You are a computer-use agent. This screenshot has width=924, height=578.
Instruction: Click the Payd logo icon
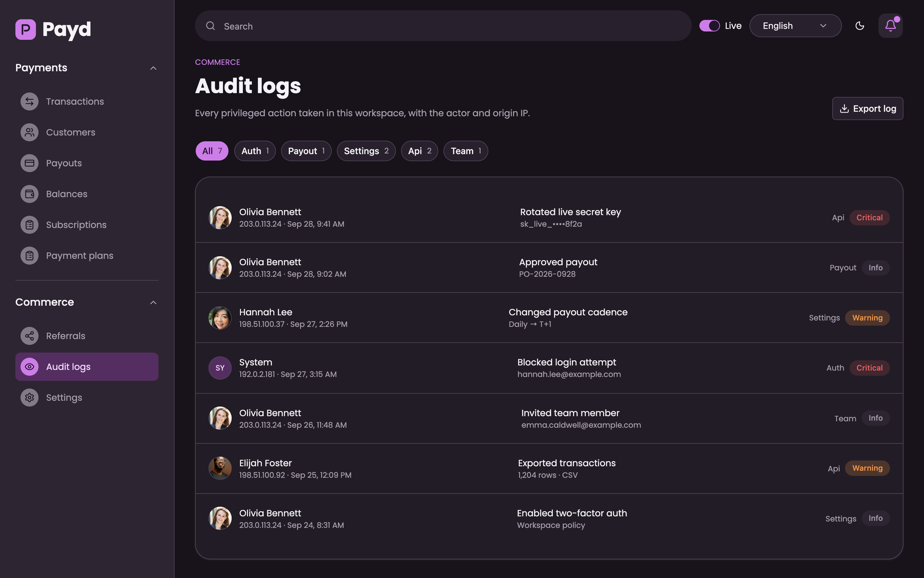26,30
